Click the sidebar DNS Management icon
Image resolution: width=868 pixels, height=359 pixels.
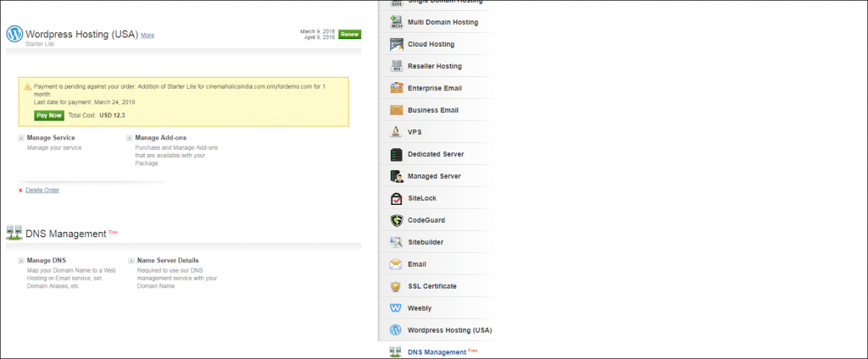pyautogui.click(x=395, y=352)
